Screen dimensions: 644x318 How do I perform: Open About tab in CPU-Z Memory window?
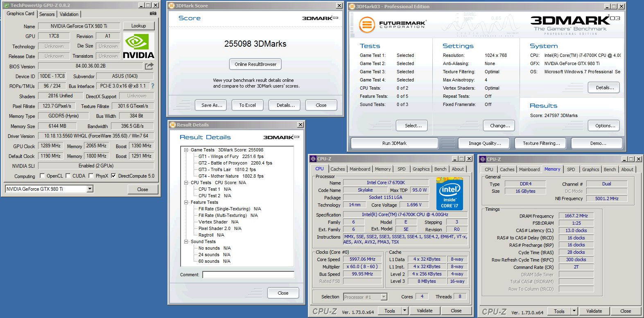(x=627, y=169)
